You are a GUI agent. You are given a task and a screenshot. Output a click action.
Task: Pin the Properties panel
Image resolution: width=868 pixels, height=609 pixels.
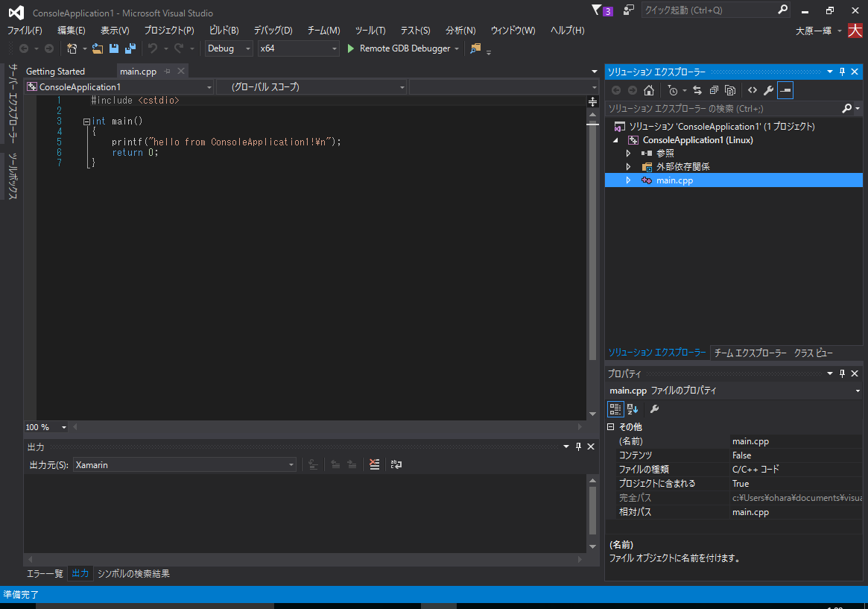click(x=843, y=373)
